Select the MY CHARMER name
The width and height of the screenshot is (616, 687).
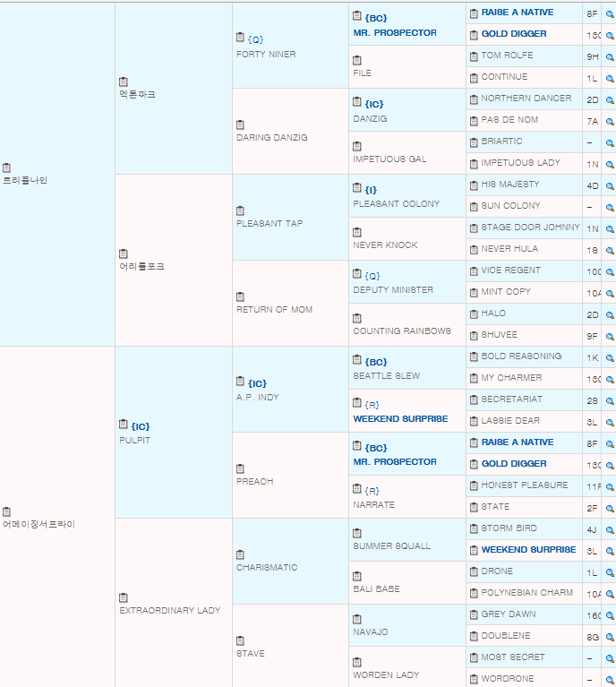[x=511, y=377]
